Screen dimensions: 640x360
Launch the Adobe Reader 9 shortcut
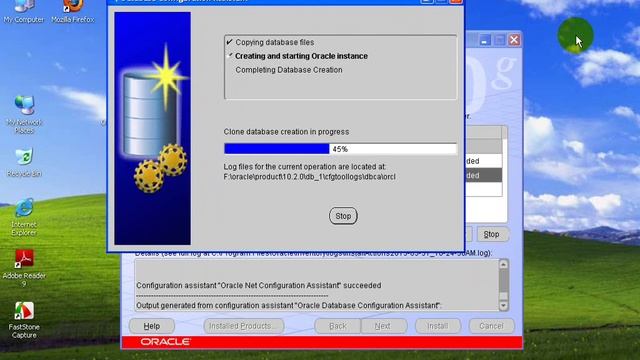(x=24, y=268)
